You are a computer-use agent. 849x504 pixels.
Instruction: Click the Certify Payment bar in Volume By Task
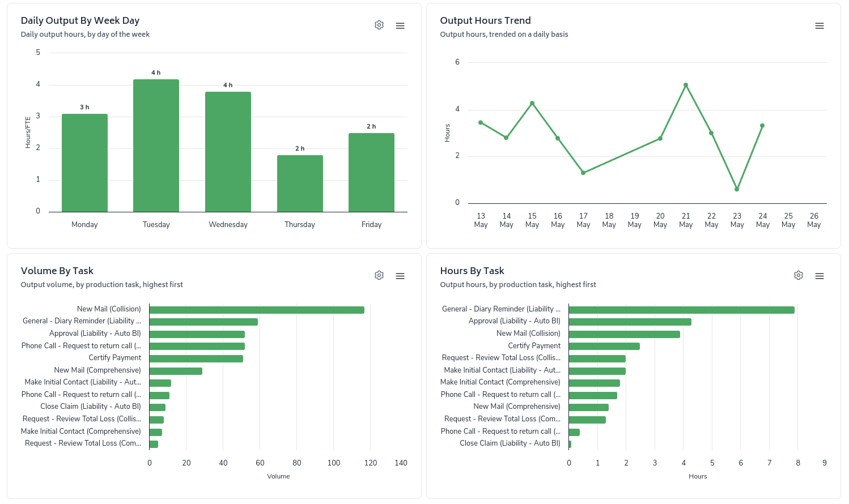click(196, 358)
